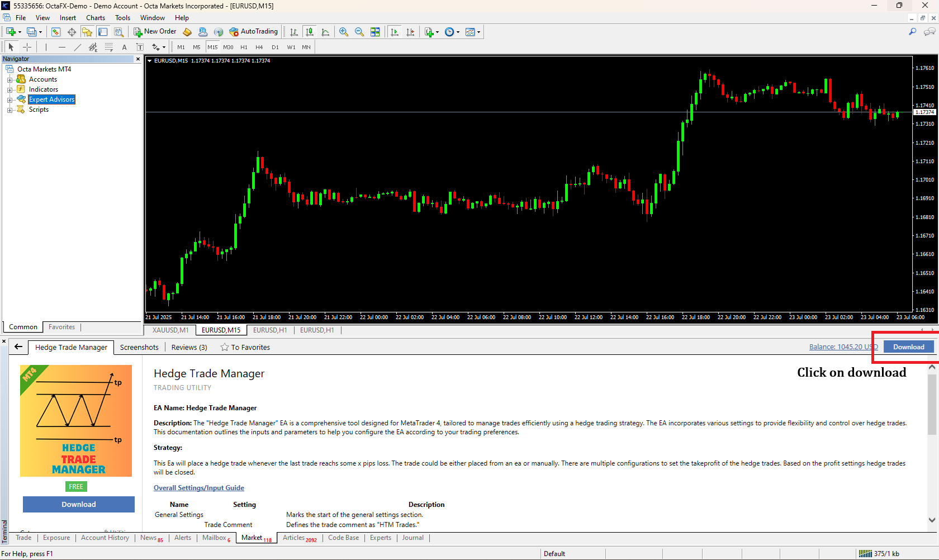Viewport: 939px width, 560px height.
Task: Click Download under the product image
Action: (79, 505)
